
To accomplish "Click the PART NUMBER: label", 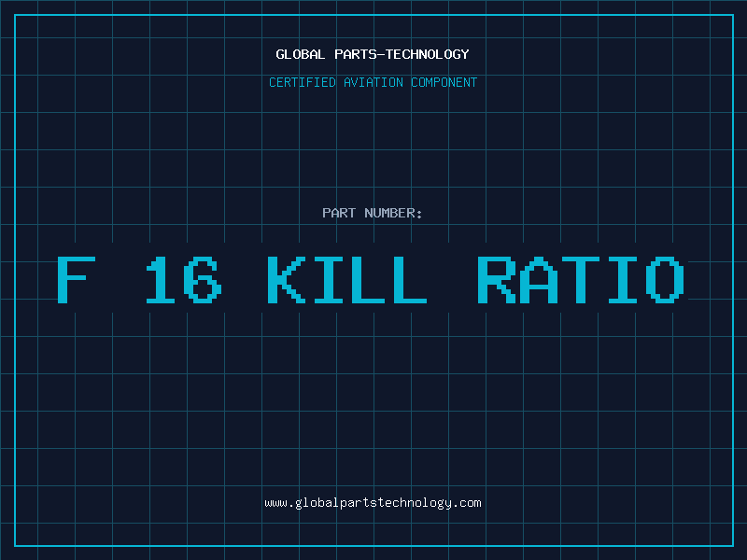I will click(x=373, y=213).
